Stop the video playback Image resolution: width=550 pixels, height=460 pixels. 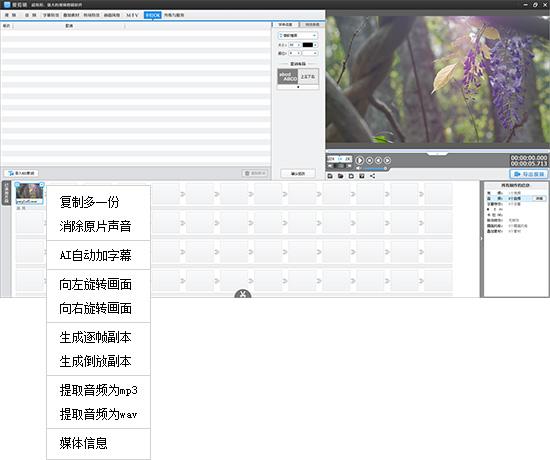coord(369,160)
